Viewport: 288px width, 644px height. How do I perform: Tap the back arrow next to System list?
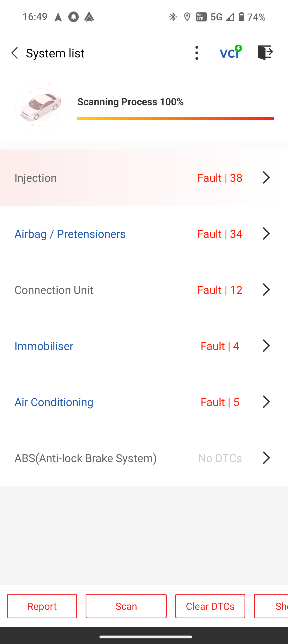pos(15,53)
